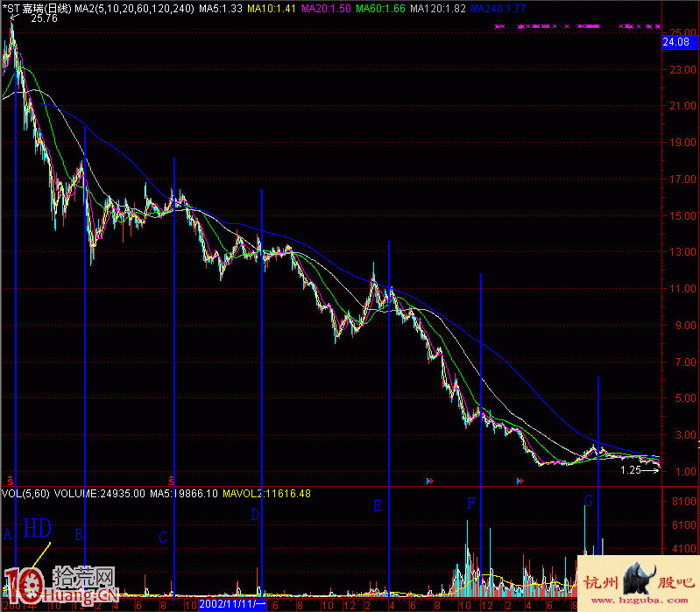The width and height of the screenshot is (700, 612).
Task: Click the 9.00 price axis label
Action: click(x=685, y=325)
